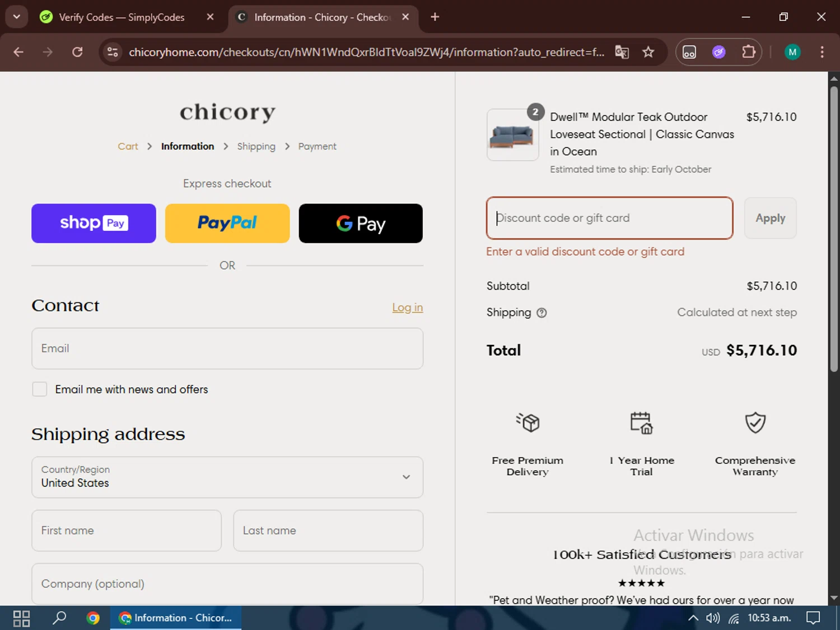
Task: Click the Log in link
Action: (407, 307)
